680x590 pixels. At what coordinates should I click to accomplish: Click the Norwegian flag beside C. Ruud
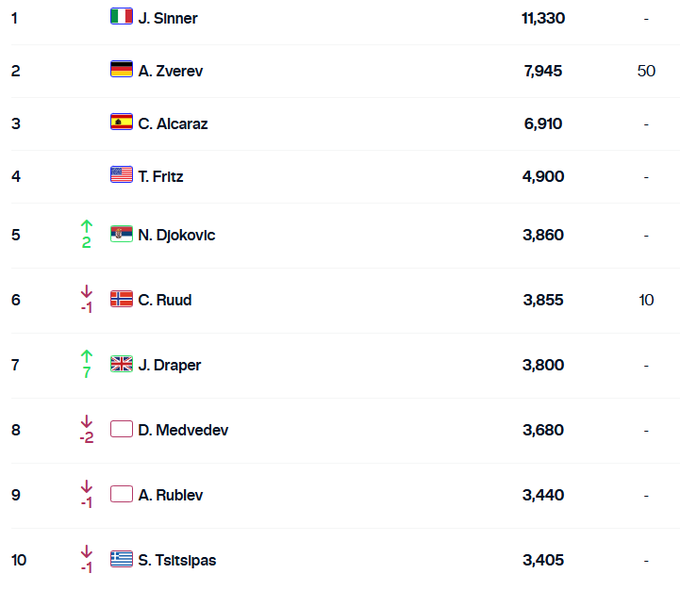coord(121,299)
